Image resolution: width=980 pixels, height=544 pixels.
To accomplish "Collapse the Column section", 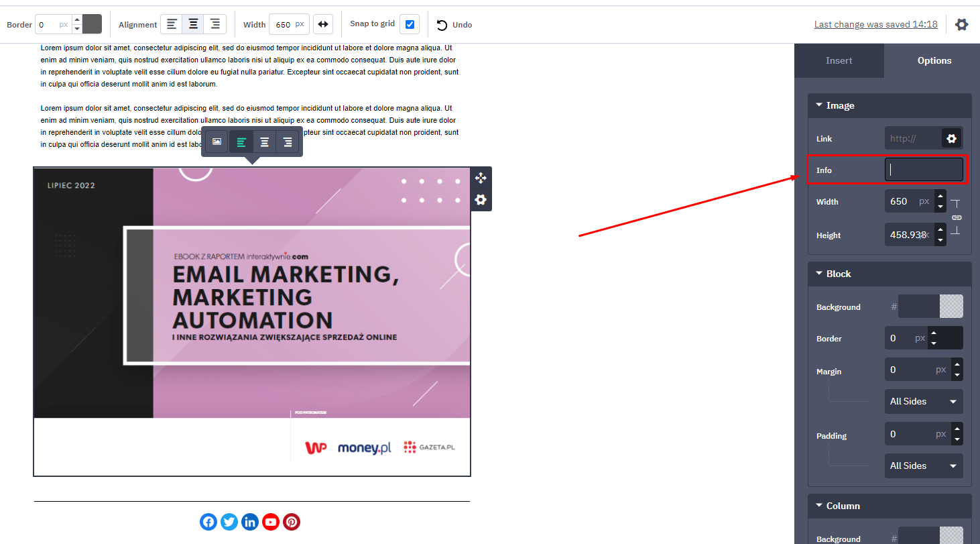I will [890, 506].
